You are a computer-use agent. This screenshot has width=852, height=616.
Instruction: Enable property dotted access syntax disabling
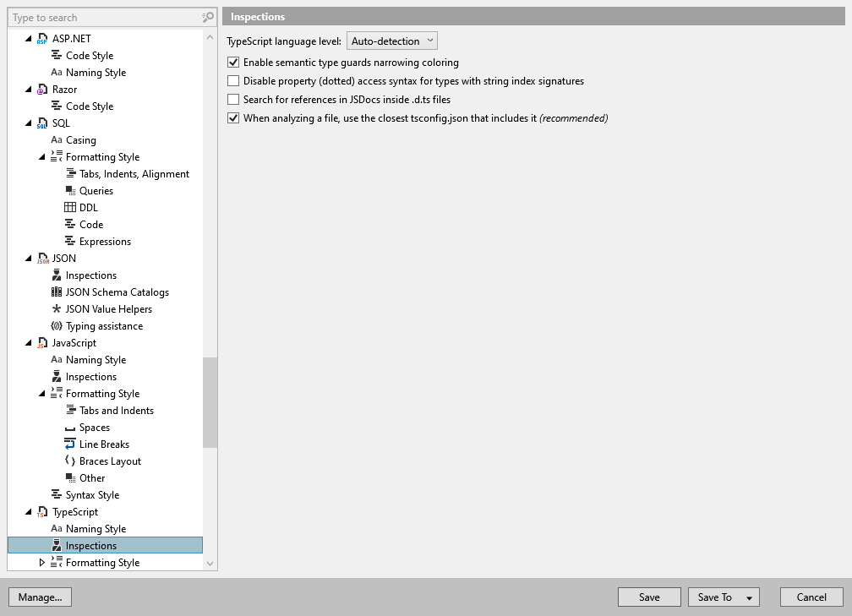232,81
